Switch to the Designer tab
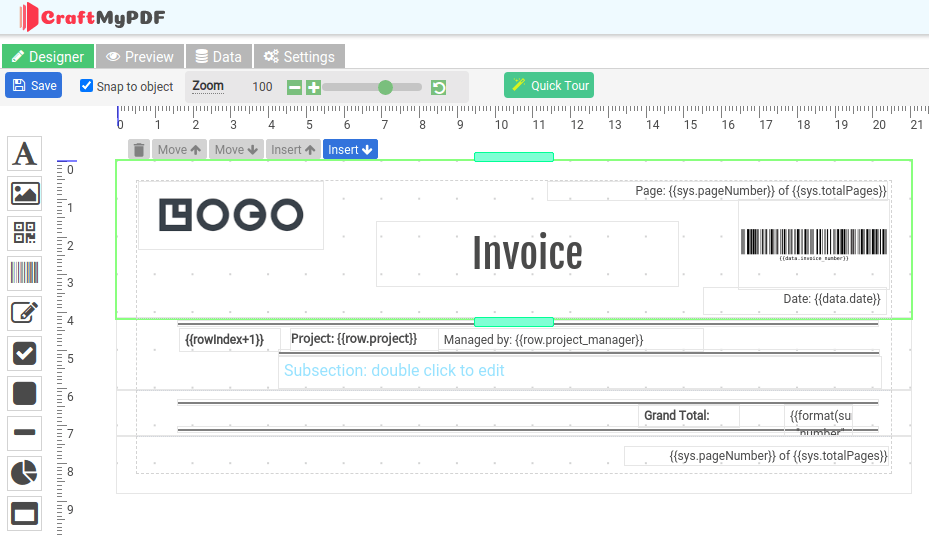This screenshot has width=929, height=539. pos(48,57)
